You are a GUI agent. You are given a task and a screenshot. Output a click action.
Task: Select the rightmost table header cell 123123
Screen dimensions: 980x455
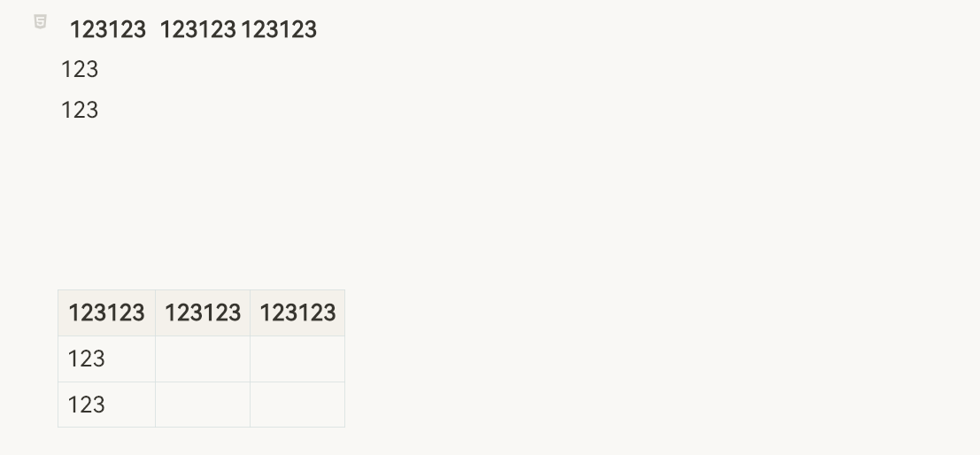(297, 313)
